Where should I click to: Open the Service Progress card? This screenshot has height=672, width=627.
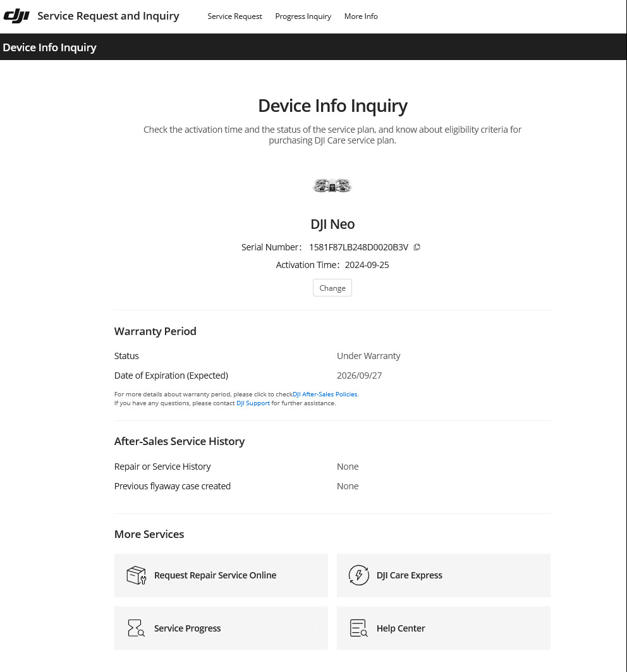pos(221,628)
